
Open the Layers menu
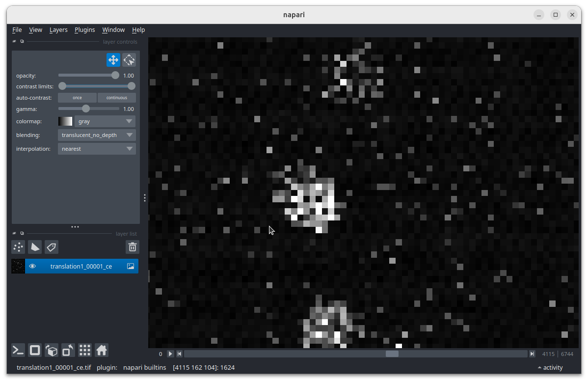click(x=58, y=29)
